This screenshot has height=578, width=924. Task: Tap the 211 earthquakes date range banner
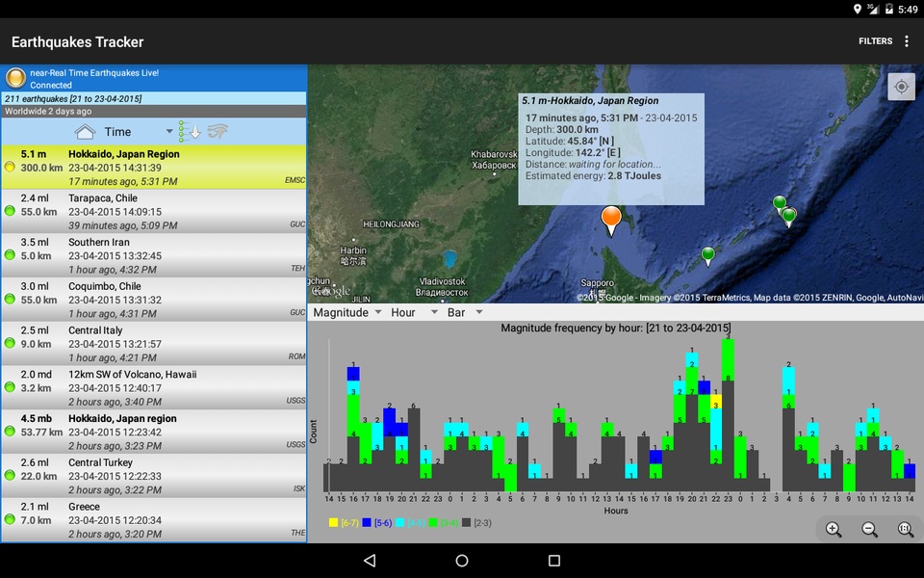[154, 98]
